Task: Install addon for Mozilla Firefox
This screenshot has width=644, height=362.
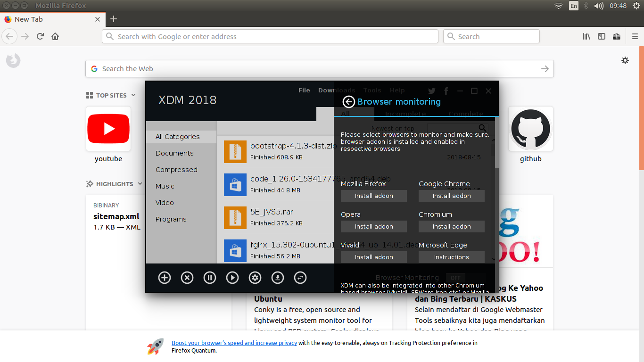Action: point(374,196)
